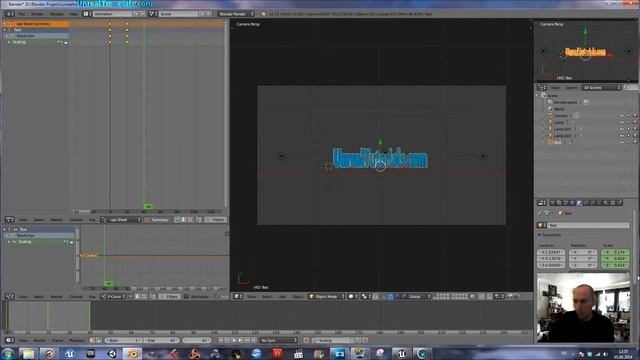This screenshot has width=640, height=360.
Task: Open the editor type selector in Info header
Action: 9,14
